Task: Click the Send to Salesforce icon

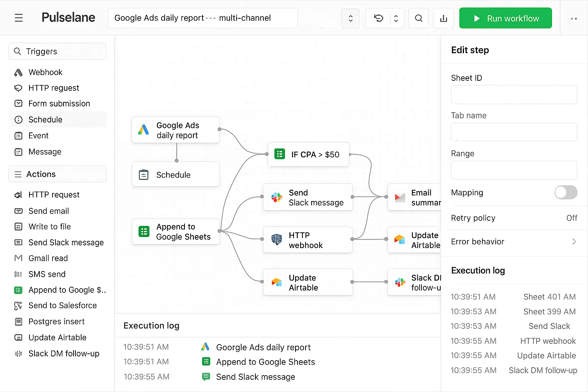Action: coord(18,305)
